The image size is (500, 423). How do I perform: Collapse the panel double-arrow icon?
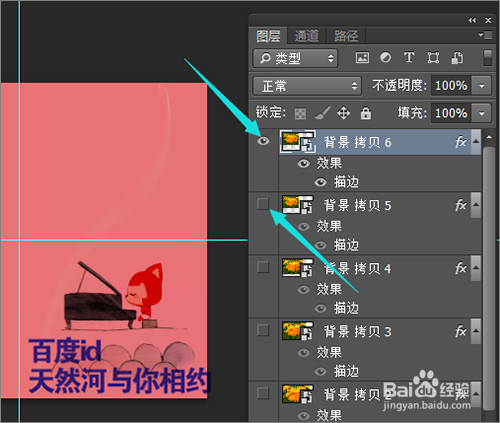pyautogui.click(x=472, y=21)
